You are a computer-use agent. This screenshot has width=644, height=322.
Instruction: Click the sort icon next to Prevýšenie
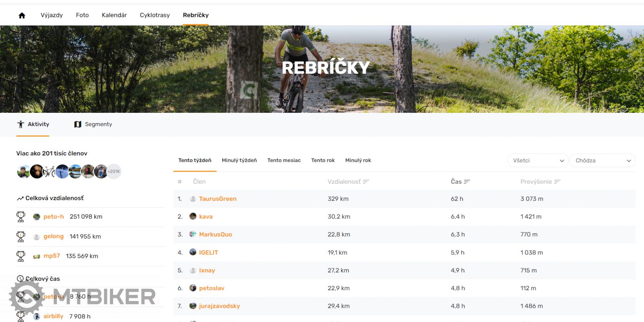[557, 182]
